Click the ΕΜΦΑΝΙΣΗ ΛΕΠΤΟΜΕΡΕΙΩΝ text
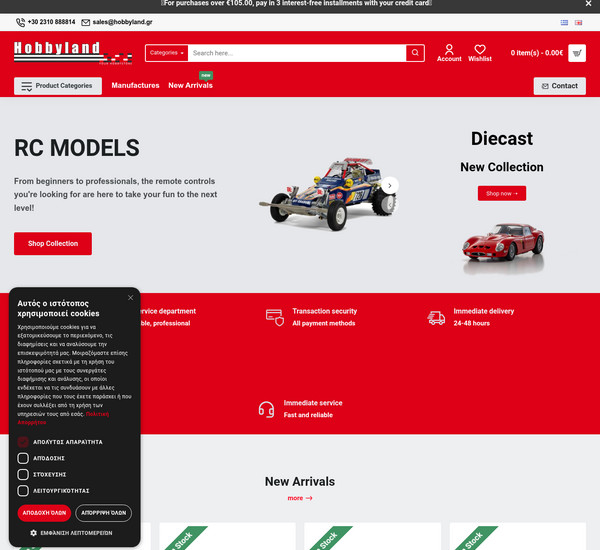 coord(77,533)
